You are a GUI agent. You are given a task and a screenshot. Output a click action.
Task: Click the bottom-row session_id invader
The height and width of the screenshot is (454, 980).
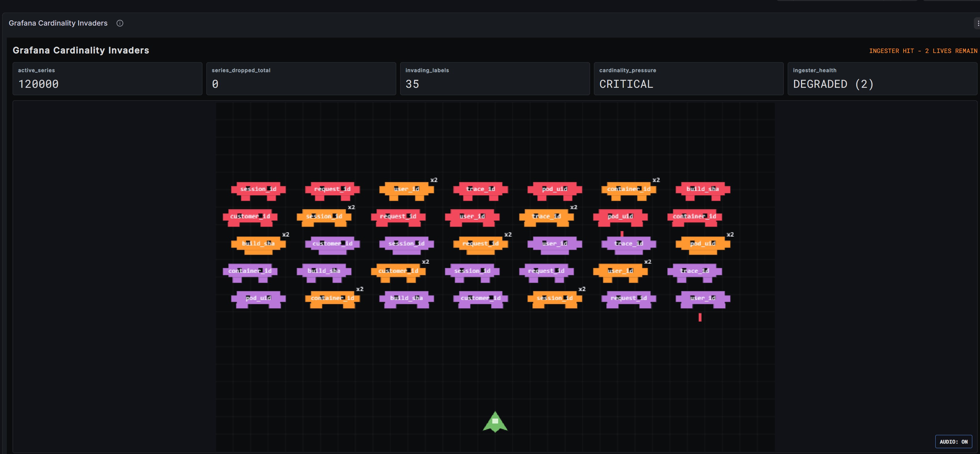pos(554,300)
